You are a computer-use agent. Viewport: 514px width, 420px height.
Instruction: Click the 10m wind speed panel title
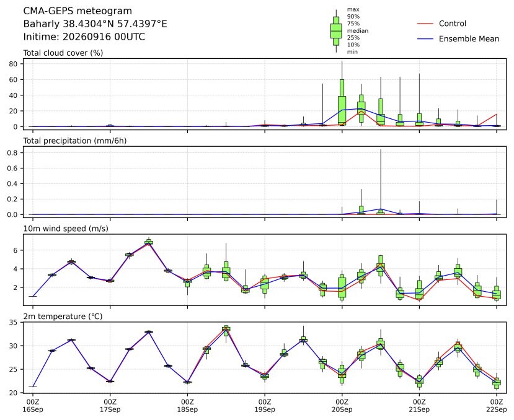coord(66,229)
